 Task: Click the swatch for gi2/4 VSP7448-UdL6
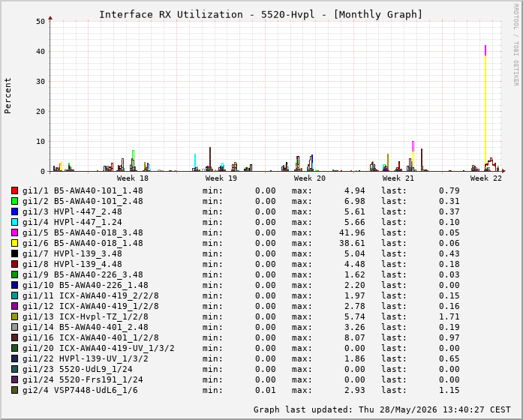14,390
